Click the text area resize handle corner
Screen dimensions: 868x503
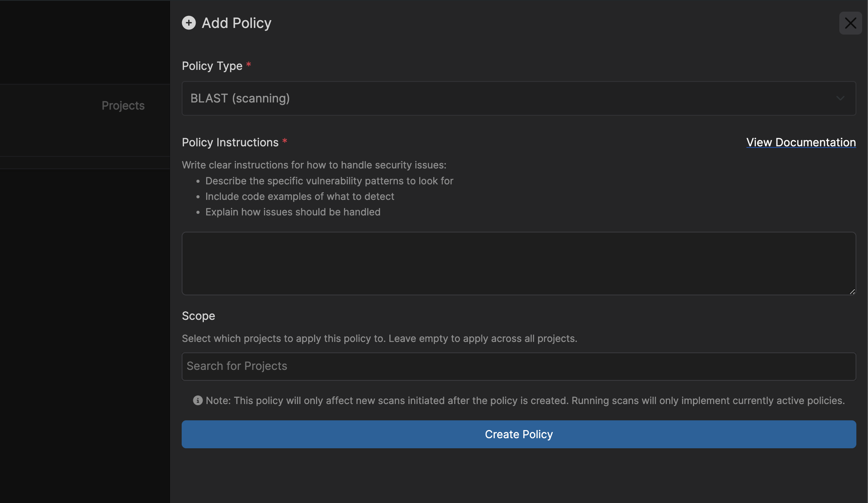(x=852, y=291)
